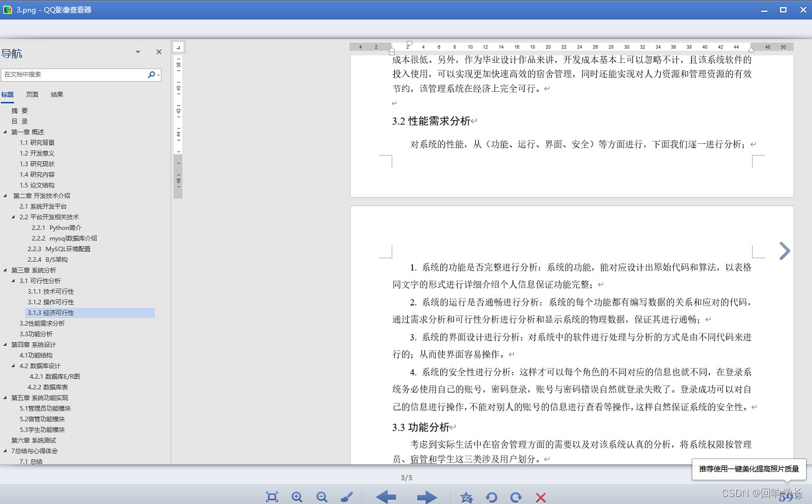Viewport: 812px width, 504px height.
Task: Collapse the 7总结与心得体会 heading
Action: (x=6, y=452)
